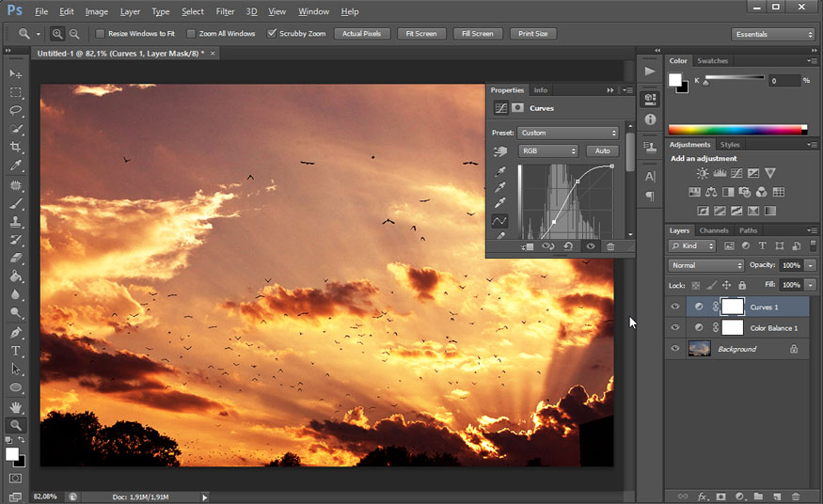The width and height of the screenshot is (823, 504).
Task: Add a Brightness/Contrast adjustment
Action: (x=703, y=173)
